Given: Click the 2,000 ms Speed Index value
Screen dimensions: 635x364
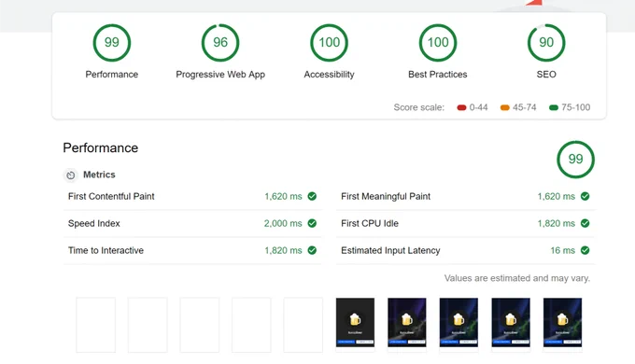Looking at the screenshot, I should [x=283, y=223].
